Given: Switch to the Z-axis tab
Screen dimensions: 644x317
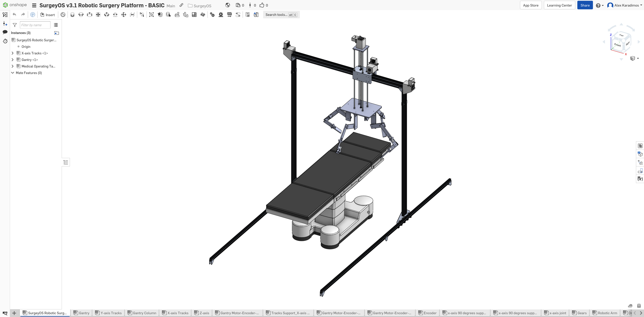Looking at the screenshot, I should pyautogui.click(x=202, y=313).
